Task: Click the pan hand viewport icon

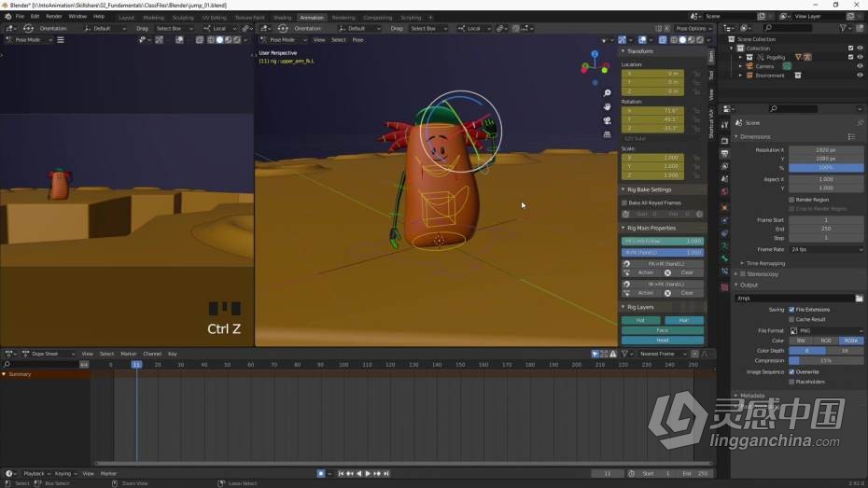Action: click(x=608, y=106)
